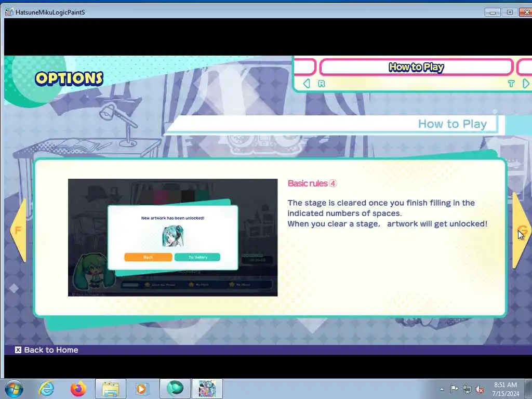Click the green round app icon in taskbar
This screenshot has width=532, height=399.
175,389
